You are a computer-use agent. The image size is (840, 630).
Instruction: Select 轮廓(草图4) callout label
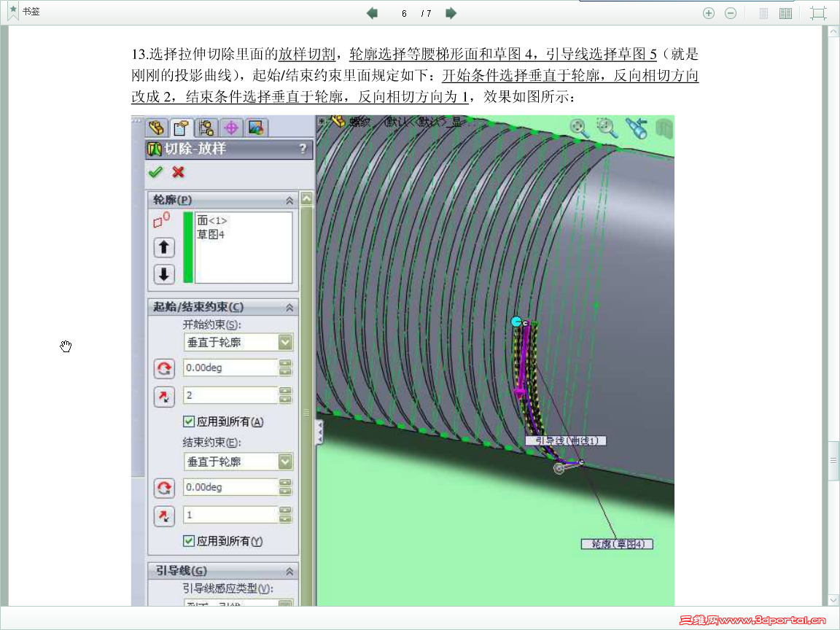tap(617, 544)
